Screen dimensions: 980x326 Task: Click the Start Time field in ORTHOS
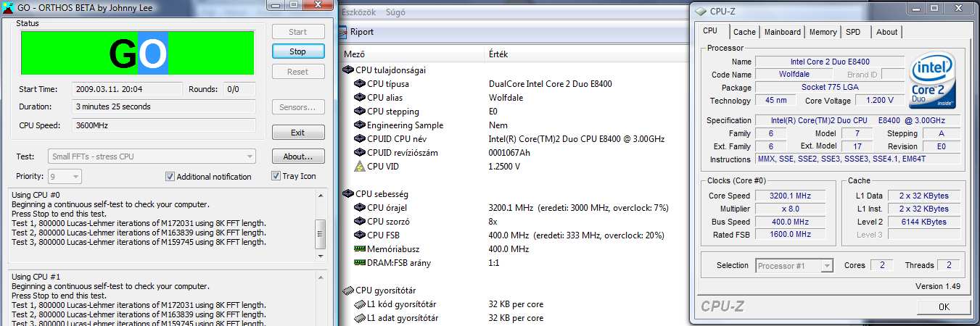(x=127, y=89)
